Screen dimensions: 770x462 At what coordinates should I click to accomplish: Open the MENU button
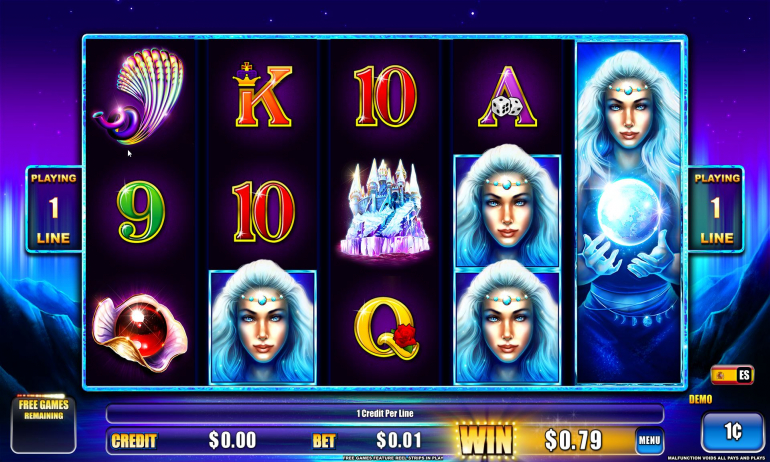[x=649, y=440]
